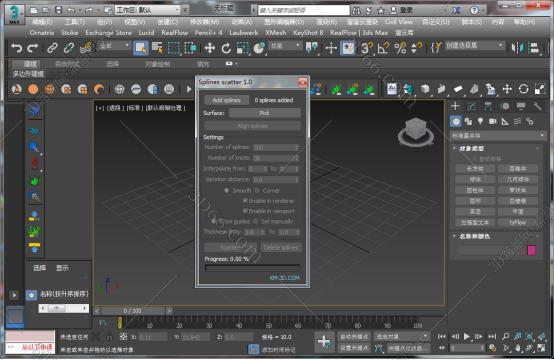Select the Lights category icon
Screen dimensions: 554x360
click(x=480, y=122)
